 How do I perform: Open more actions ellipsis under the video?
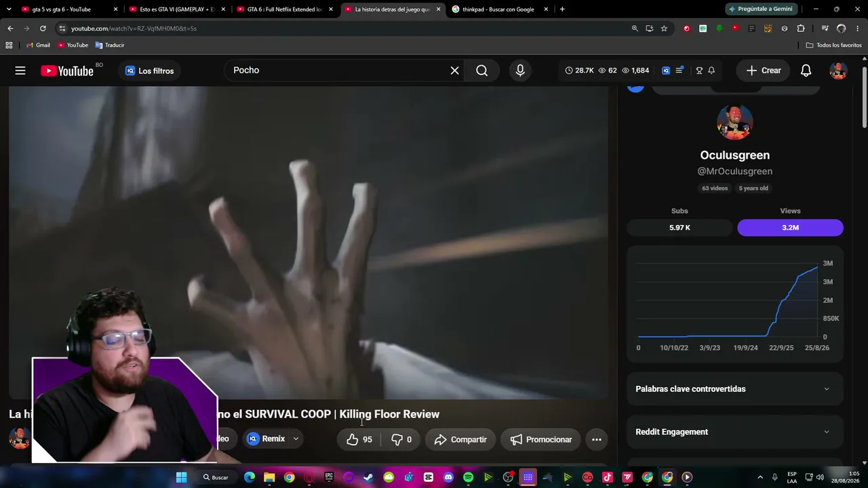coord(597,439)
